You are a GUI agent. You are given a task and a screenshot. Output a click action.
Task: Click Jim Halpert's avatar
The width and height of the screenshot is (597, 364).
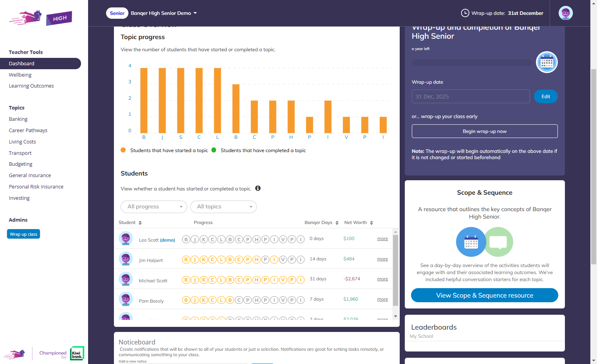click(x=125, y=259)
